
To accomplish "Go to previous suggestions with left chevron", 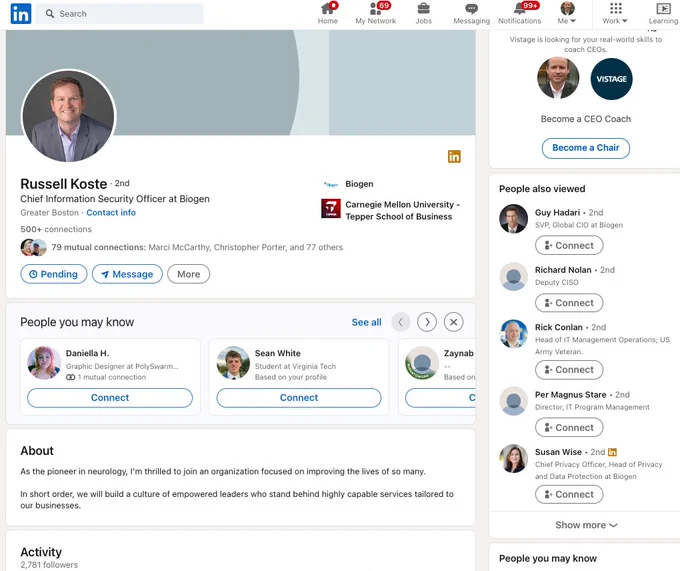I will pos(401,322).
